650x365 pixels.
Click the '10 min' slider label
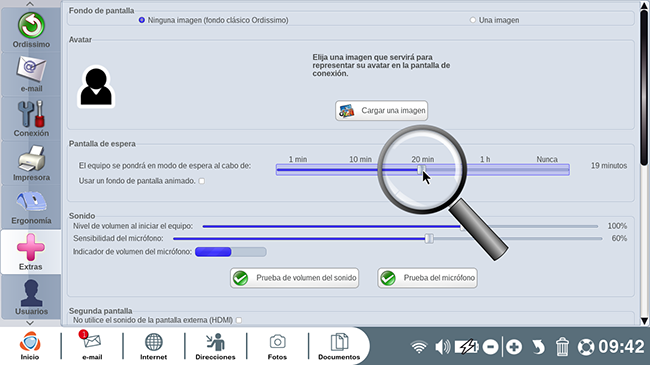(x=360, y=159)
